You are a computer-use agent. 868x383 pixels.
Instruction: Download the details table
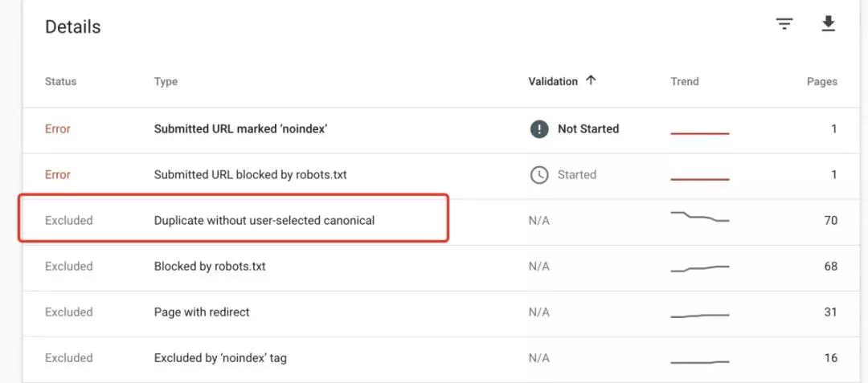(828, 24)
